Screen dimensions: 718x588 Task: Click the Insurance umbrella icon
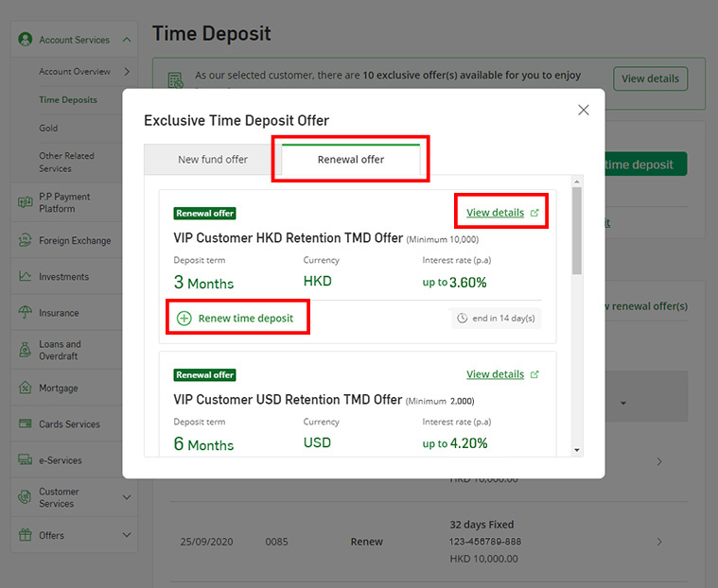26,313
